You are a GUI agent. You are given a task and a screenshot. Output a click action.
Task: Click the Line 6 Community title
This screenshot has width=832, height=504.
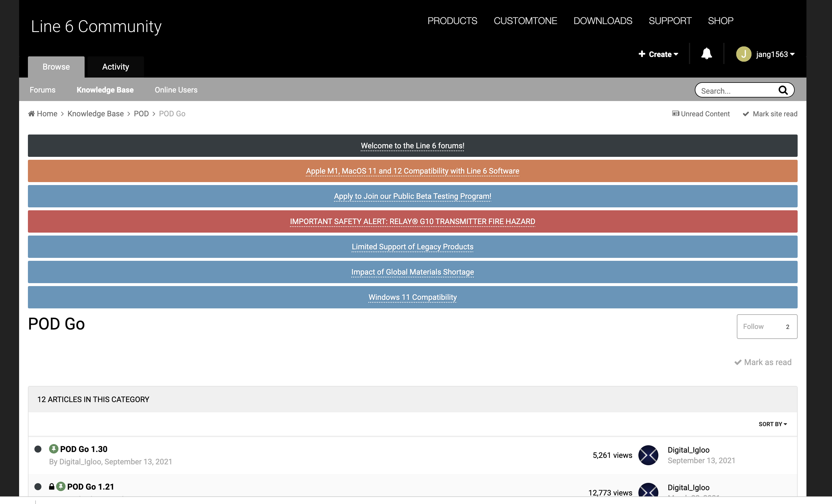click(x=96, y=26)
